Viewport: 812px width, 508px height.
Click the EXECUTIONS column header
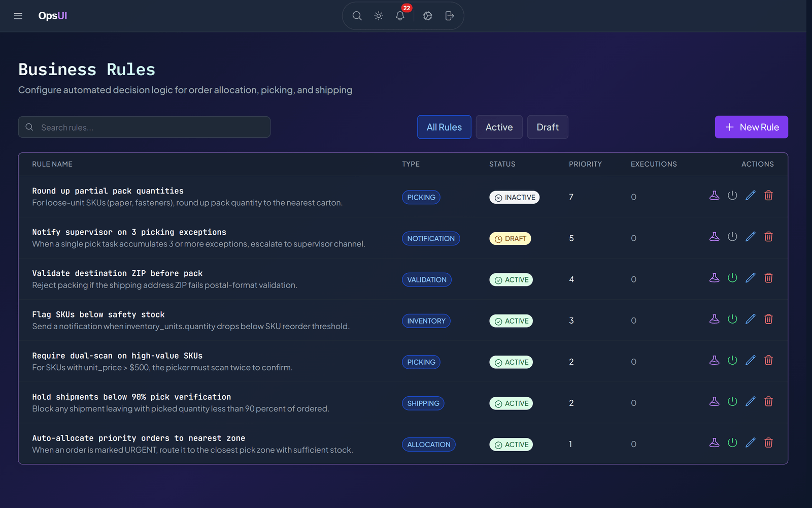coord(654,164)
